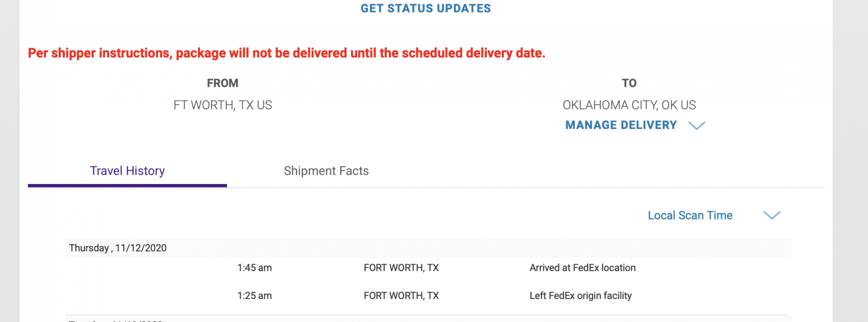Click the Thursday, 11/12/2020 date header
Viewport: 868px width, 322px height.
(118, 248)
